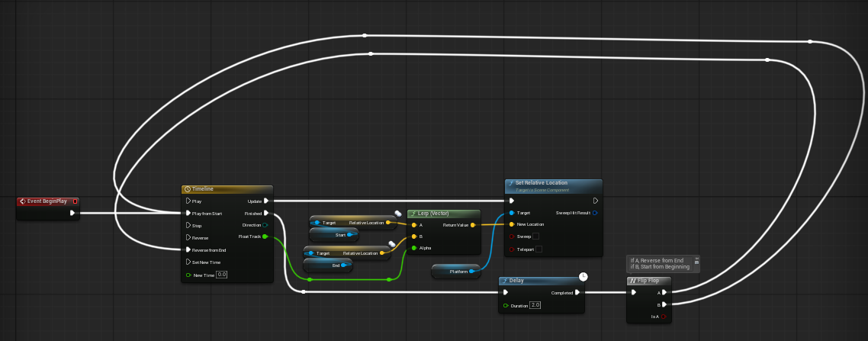The width and height of the screenshot is (868, 341).
Task: Click the Event BeginPlay event icon
Action: pos(23,201)
